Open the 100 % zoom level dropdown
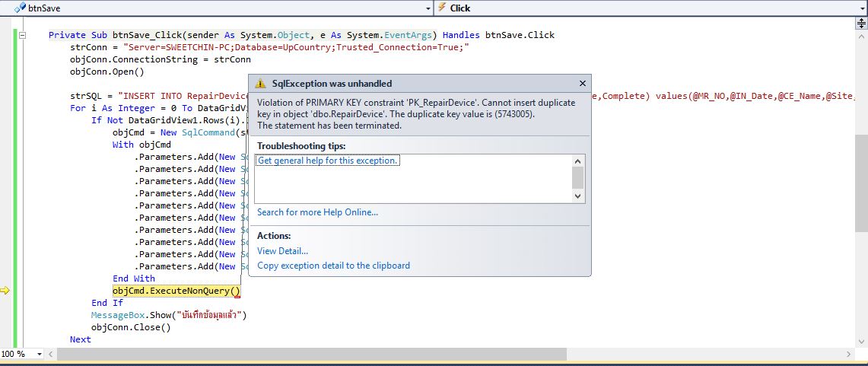This screenshot has width=868, height=366. pos(39,355)
